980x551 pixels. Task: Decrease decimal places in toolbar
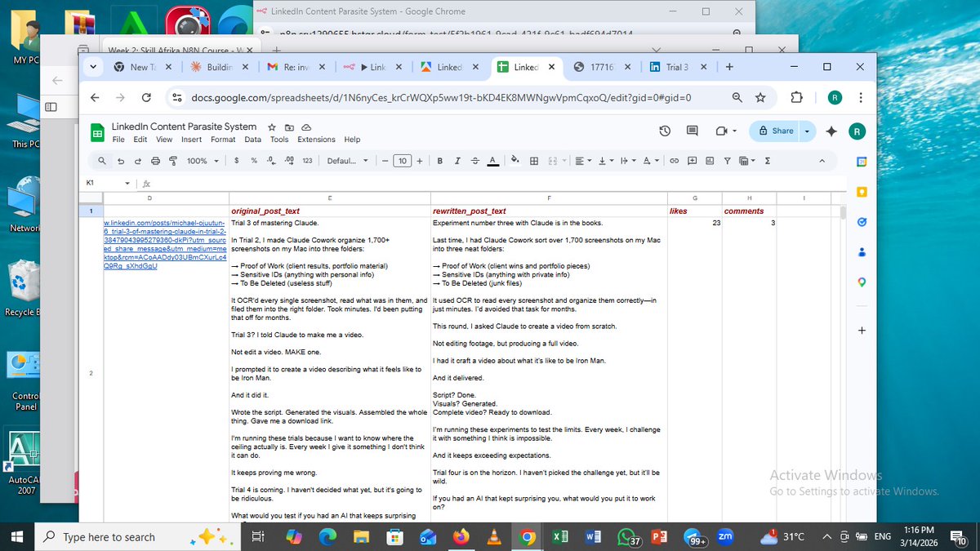pos(271,161)
